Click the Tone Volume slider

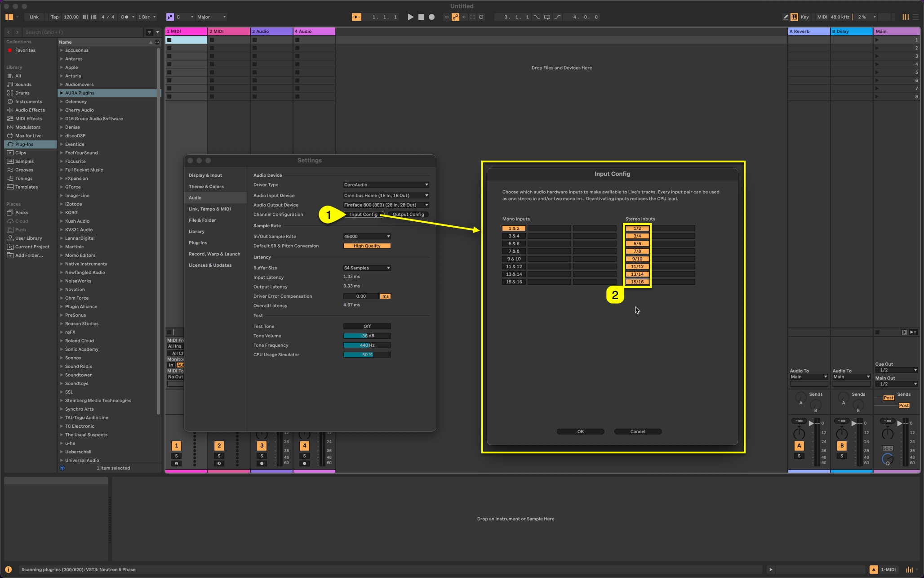367,336
